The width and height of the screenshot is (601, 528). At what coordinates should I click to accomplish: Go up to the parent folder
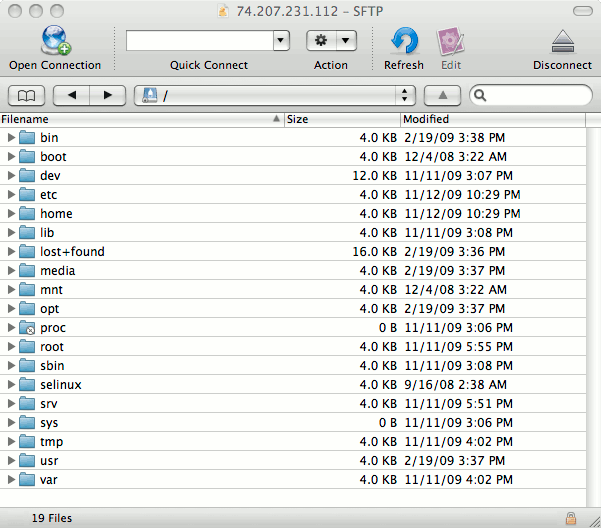443,96
